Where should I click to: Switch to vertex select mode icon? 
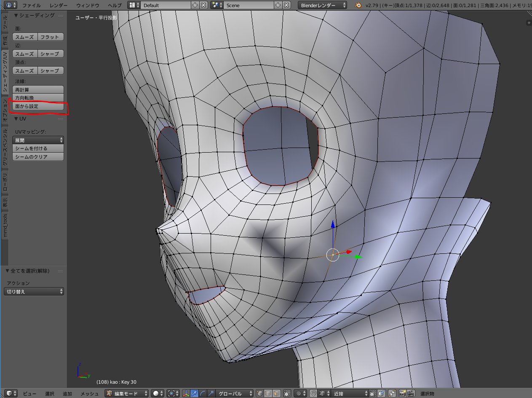tap(260, 393)
